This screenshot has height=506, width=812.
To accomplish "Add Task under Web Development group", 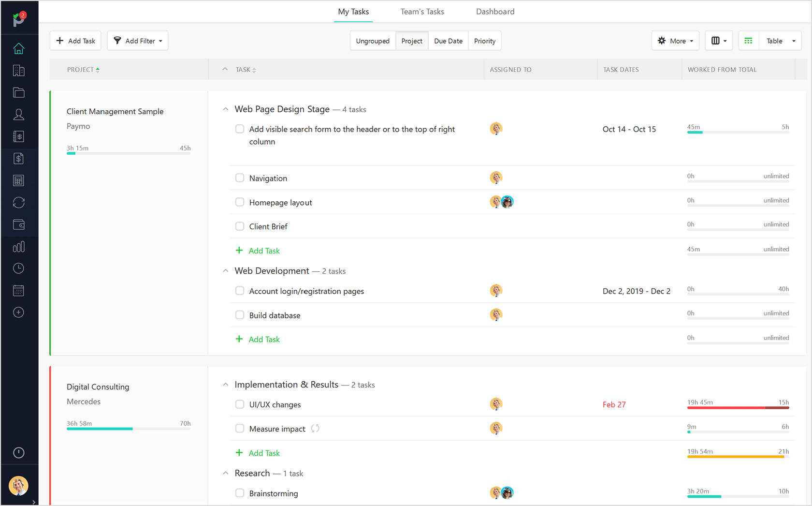I will (258, 339).
